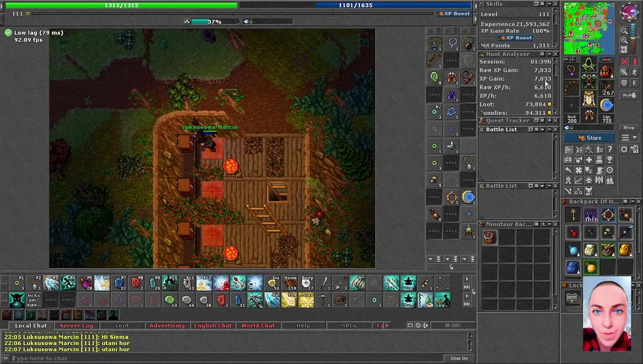Click the green health bar
The width and height of the screenshot is (643, 364).
(x=121, y=5)
